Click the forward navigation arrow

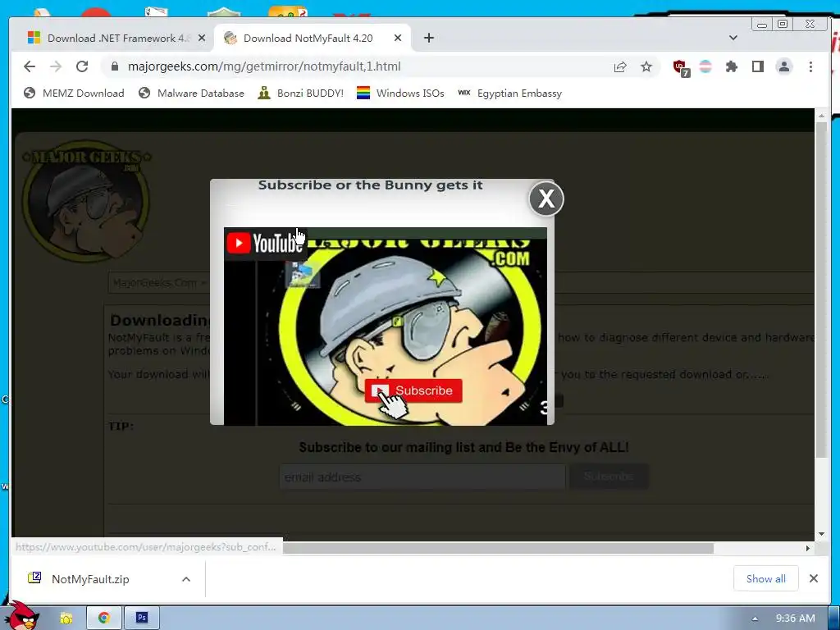pyautogui.click(x=56, y=66)
